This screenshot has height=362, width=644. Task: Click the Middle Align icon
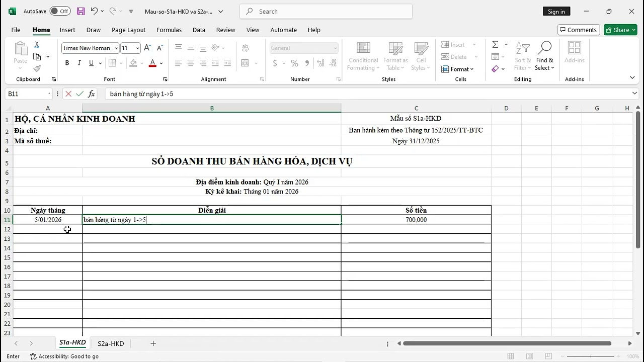click(191, 48)
